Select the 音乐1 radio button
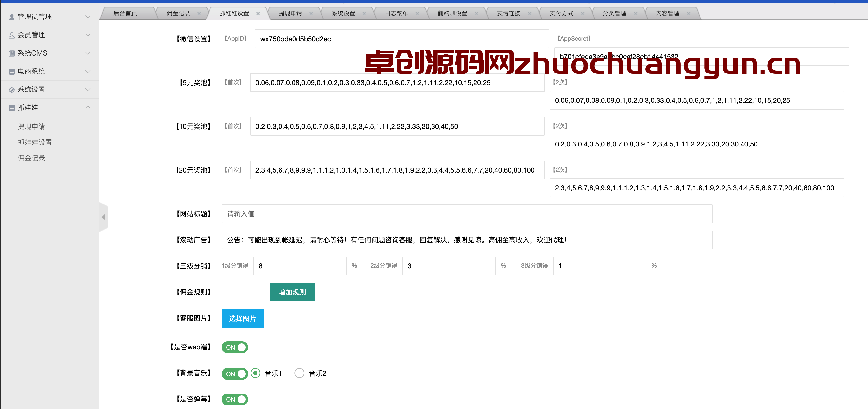The image size is (868, 409). 255,373
